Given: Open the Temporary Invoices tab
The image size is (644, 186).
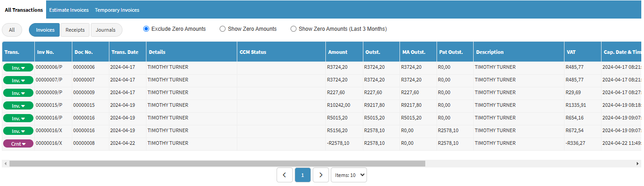Looking at the screenshot, I should [117, 10].
